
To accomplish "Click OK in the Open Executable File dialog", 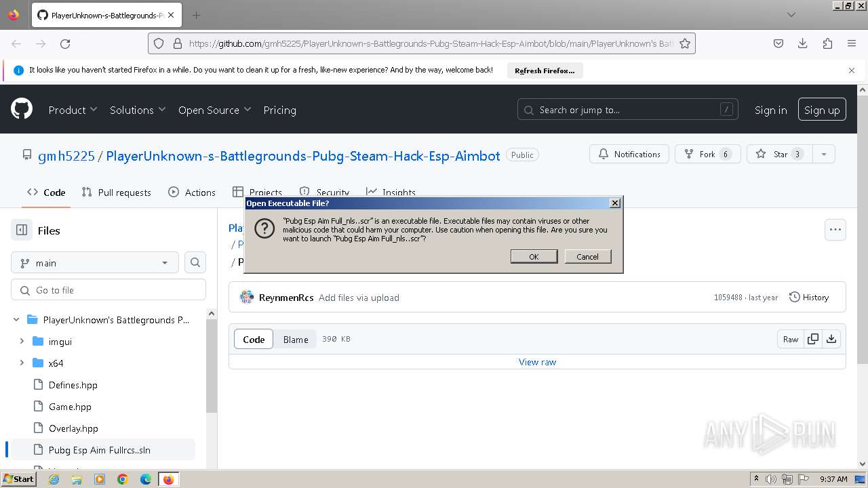I will (534, 256).
